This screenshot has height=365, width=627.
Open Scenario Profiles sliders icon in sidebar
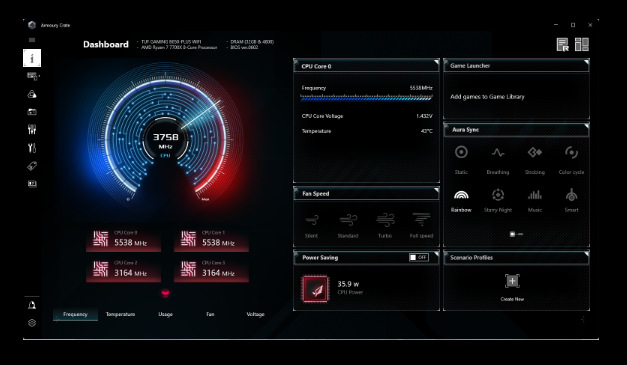[x=32, y=130]
